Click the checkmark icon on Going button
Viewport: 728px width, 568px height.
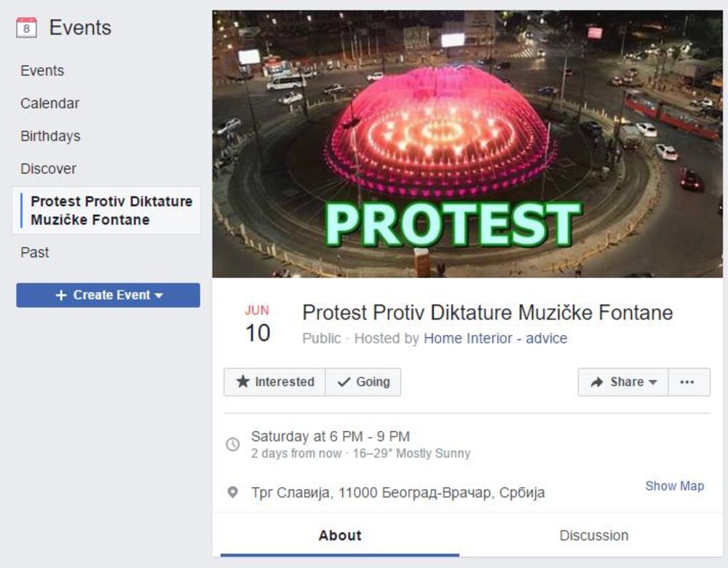344,382
